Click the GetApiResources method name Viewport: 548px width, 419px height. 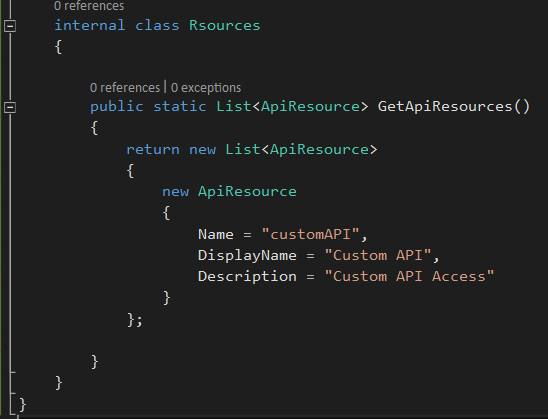pos(445,107)
